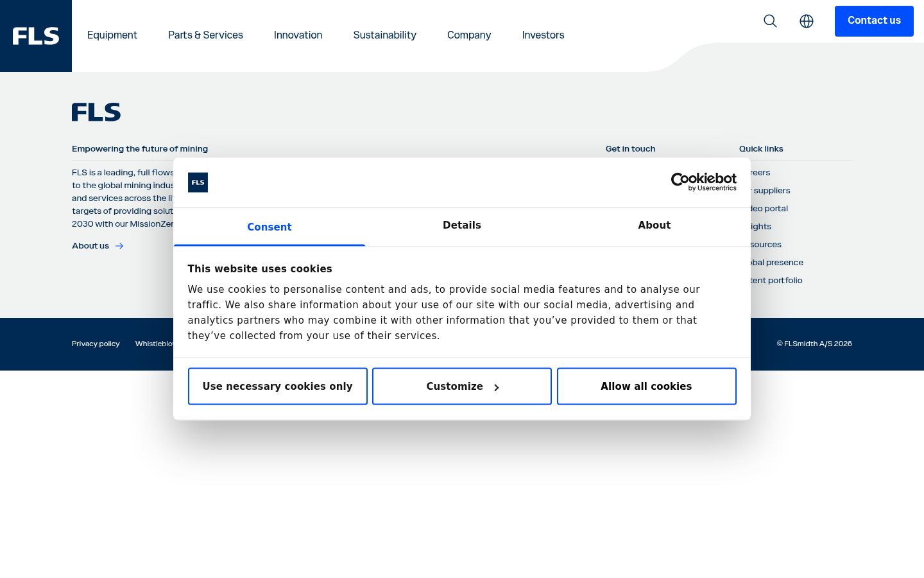Viewport: 924px width, 578px height.
Task: Open the Video portal quick link
Action: pos(769,208)
